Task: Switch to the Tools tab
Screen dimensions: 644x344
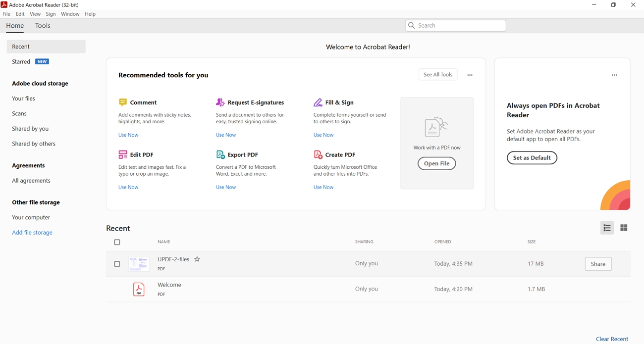Action: (x=42, y=25)
